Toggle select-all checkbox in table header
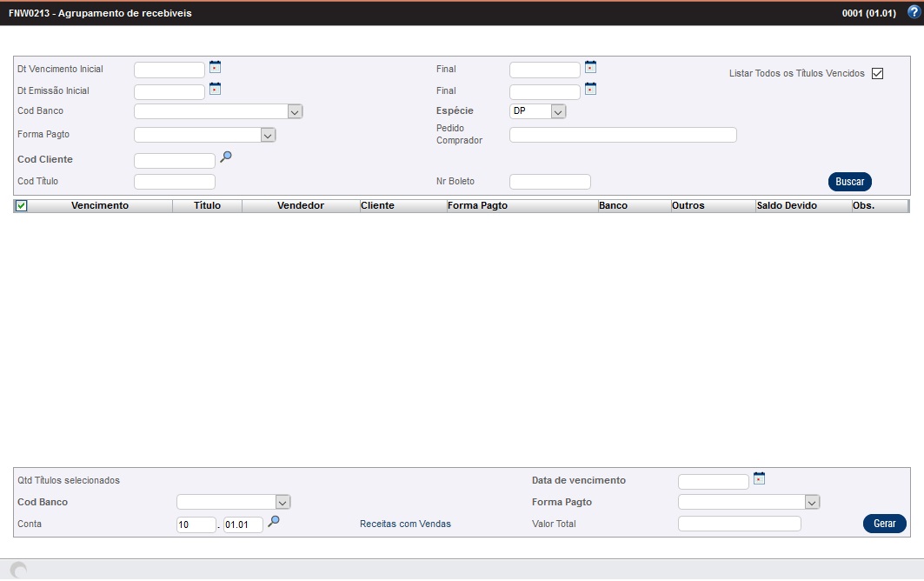The height and width of the screenshot is (581, 924). [x=22, y=206]
